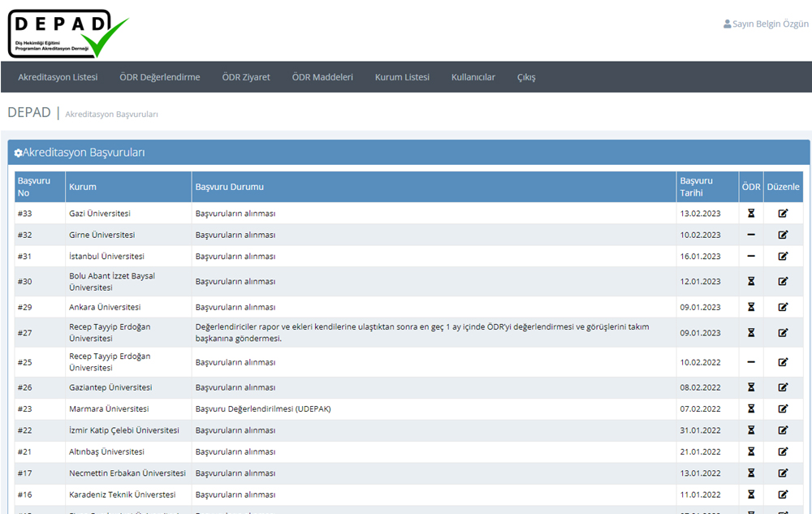
Task: Click the Düzenle column header
Action: pyautogui.click(x=783, y=187)
